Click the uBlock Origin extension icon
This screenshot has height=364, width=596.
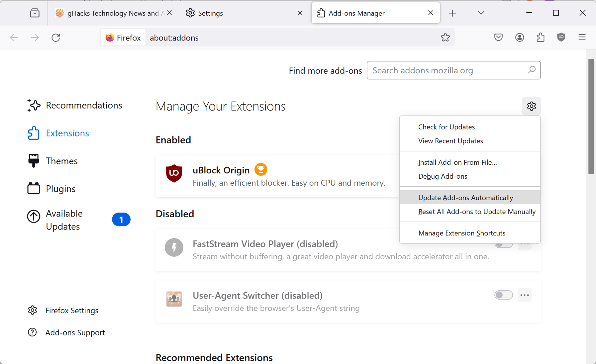pyautogui.click(x=174, y=173)
